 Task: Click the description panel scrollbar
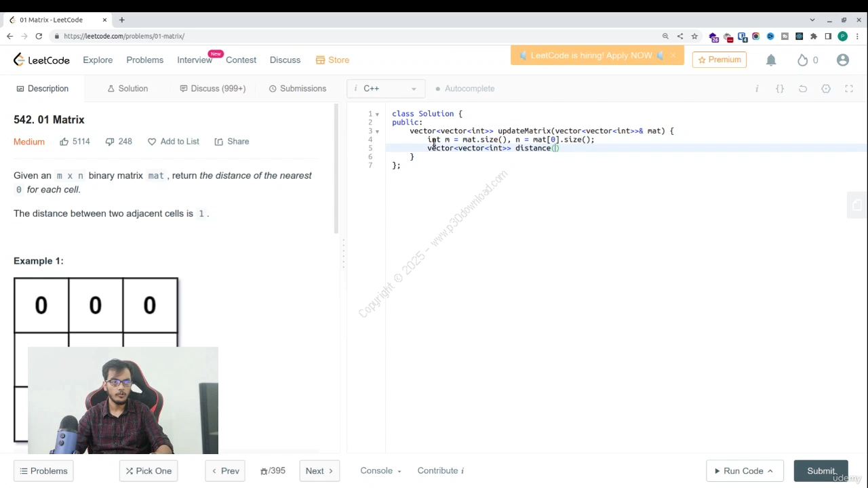pyautogui.click(x=336, y=169)
